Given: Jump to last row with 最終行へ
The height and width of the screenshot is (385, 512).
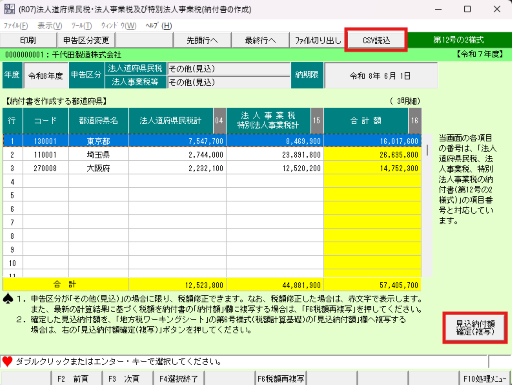Looking at the screenshot, I should 260,40.
